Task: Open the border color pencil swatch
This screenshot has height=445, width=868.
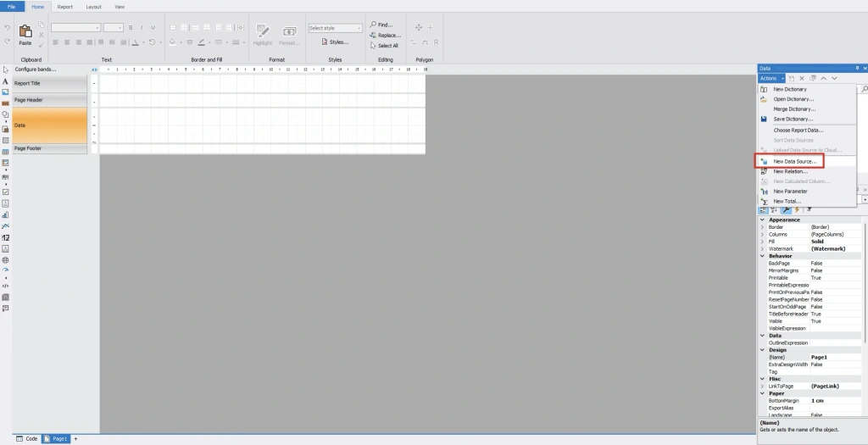Action: point(202,42)
